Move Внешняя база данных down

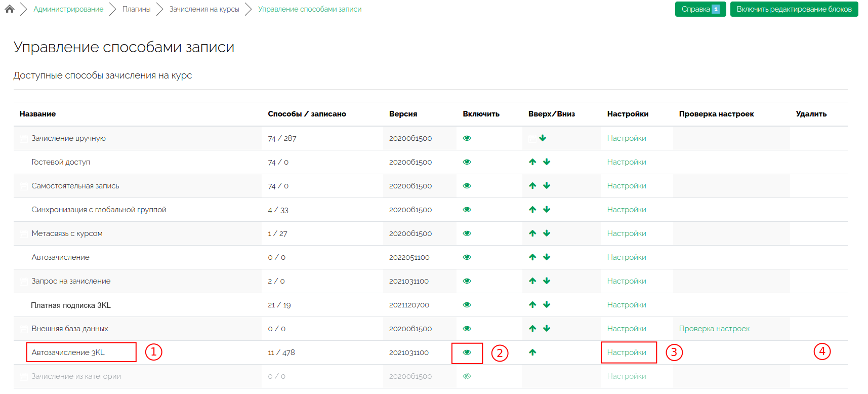pos(547,329)
